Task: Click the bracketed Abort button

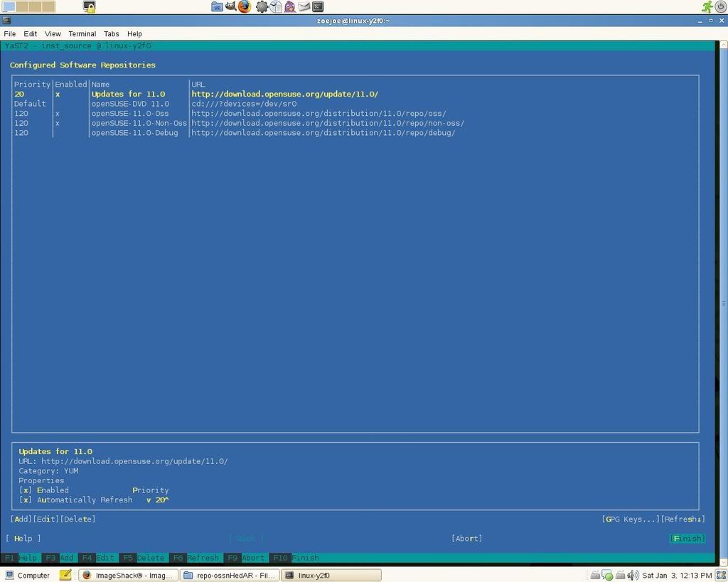Action: pos(467,539)
